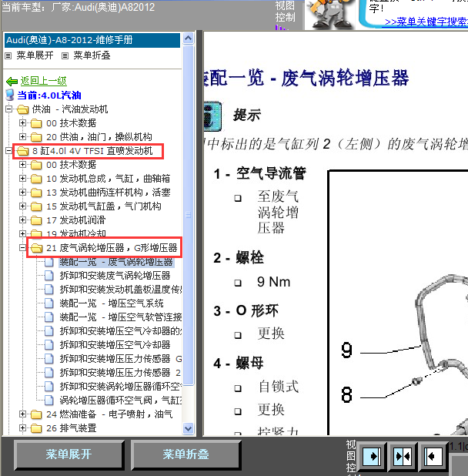Screen dimensions: 468x476
Task: Collapse the 供油 - 汽油发动机 node
Action: point(8,109)
